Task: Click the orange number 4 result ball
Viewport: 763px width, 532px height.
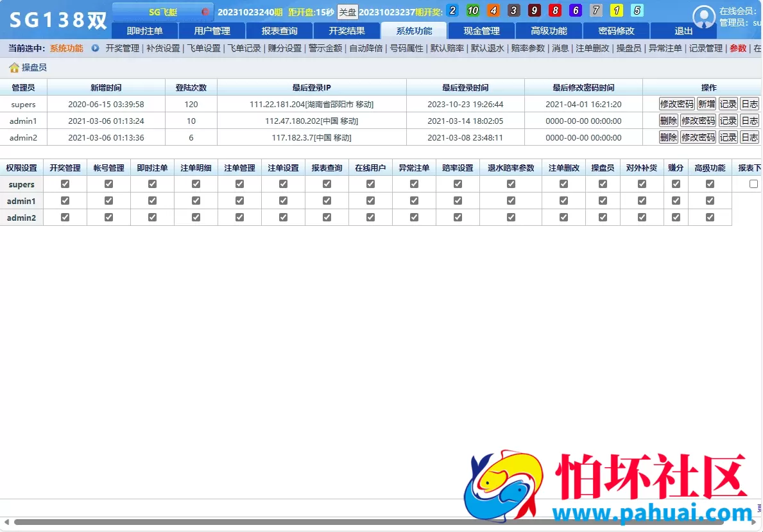Action: [493, 10]
